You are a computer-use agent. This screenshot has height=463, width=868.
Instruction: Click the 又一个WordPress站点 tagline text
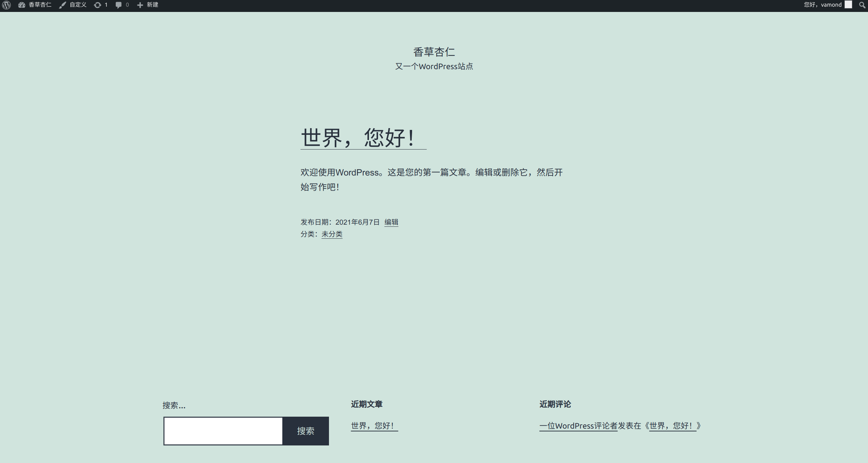tap(434, 66)
